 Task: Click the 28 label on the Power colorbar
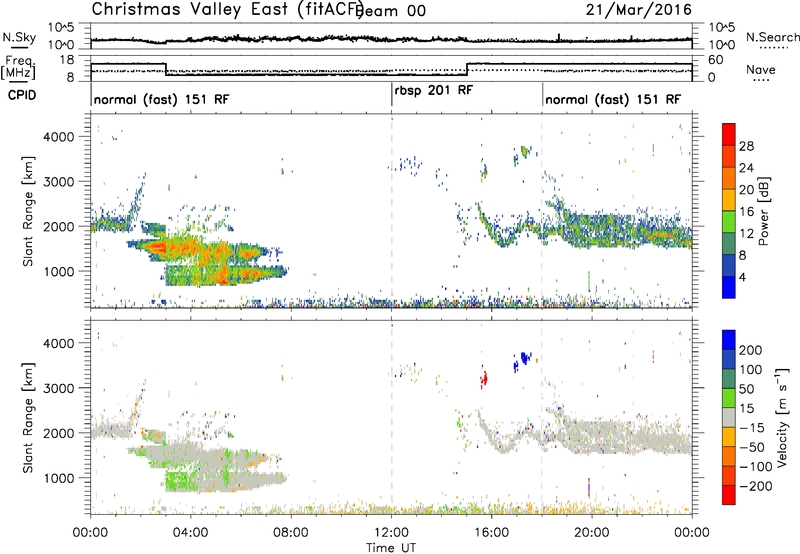pyautogui.click(x=746, y=146)
